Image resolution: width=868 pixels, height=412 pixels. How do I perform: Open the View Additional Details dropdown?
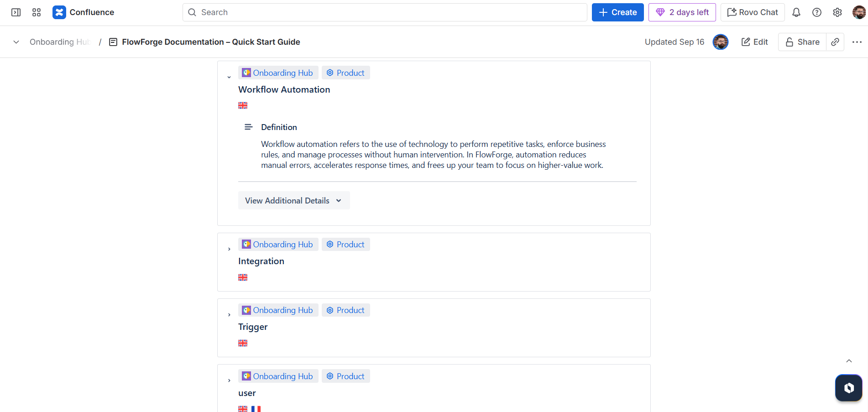[293, 200]
